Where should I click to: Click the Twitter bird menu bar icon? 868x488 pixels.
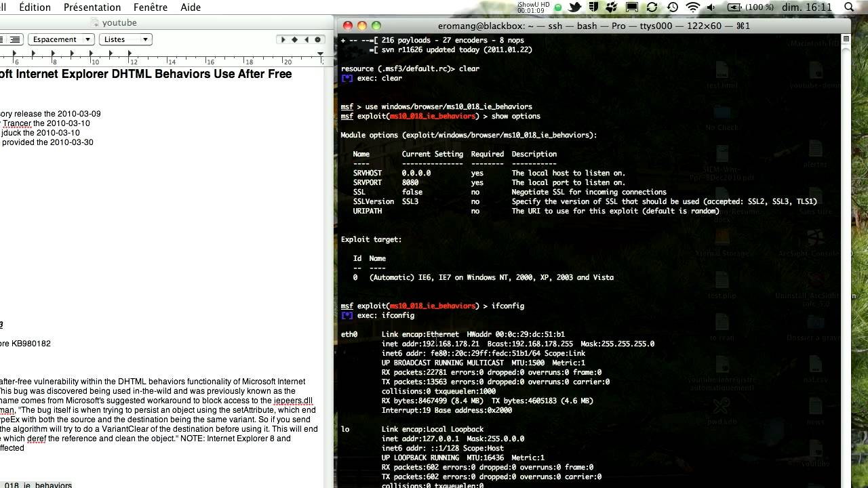tap(575, 7)
